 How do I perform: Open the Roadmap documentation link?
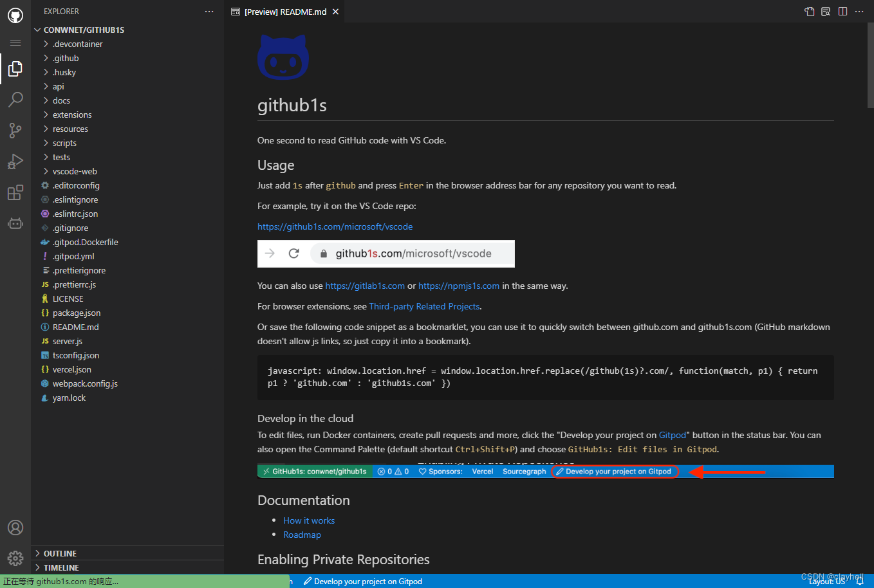point(302,535)
